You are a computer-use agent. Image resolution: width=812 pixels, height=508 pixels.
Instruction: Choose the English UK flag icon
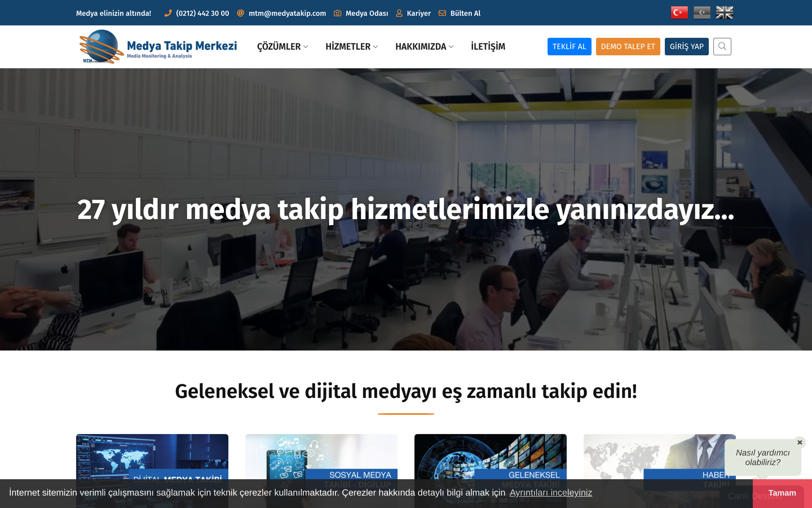click(x=724, y=12)
